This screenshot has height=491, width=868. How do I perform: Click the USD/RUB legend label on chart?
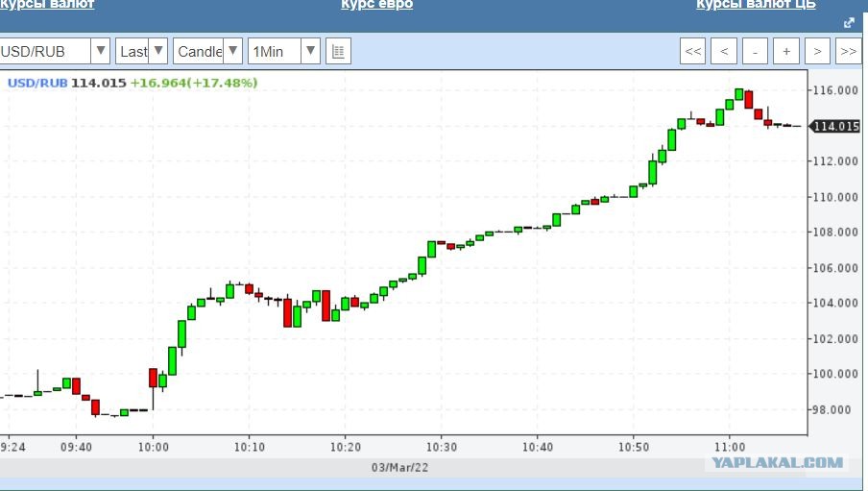37,84
